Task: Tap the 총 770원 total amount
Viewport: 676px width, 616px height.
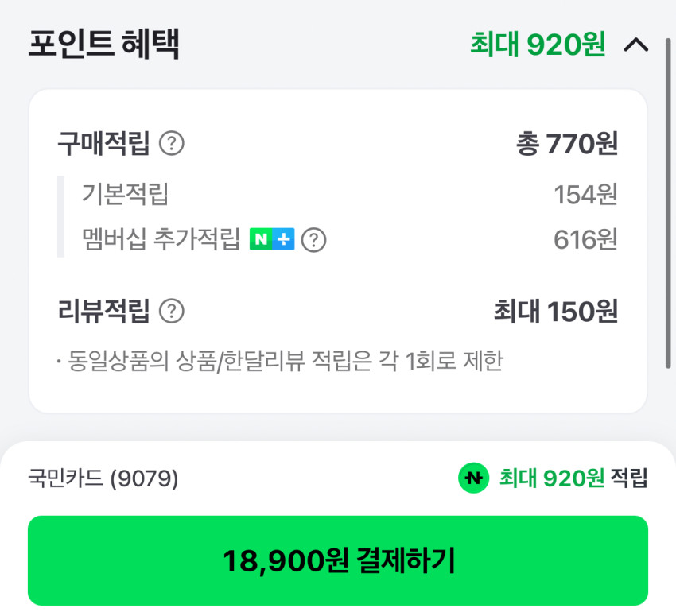Action: coord(566,144)
